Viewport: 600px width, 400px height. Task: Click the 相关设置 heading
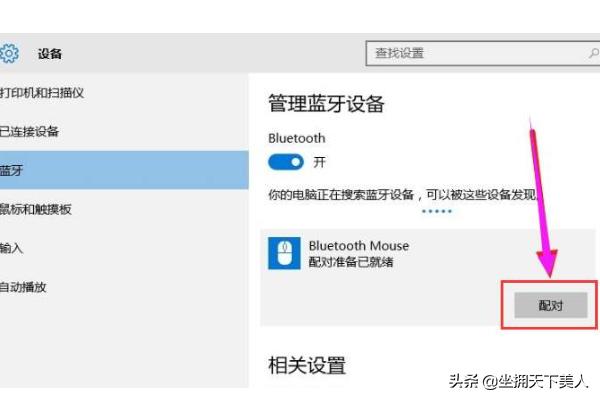pyautogui.click(x=306, y=365)
